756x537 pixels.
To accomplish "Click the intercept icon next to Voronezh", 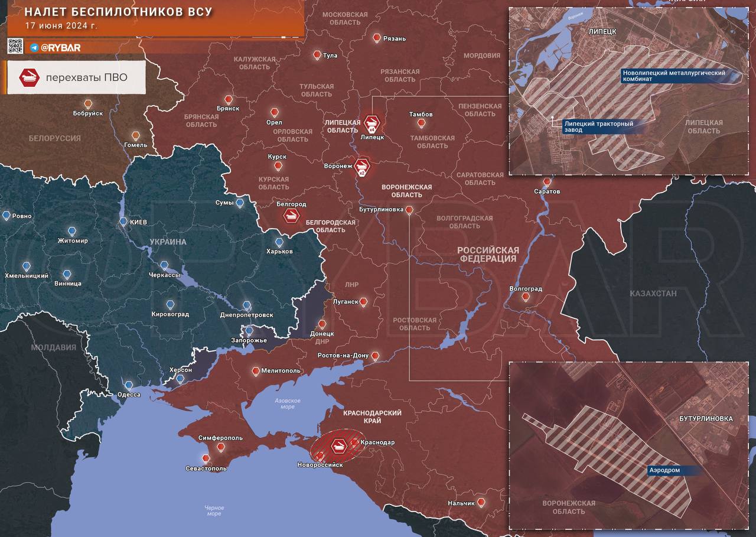I will pos(362,167).
